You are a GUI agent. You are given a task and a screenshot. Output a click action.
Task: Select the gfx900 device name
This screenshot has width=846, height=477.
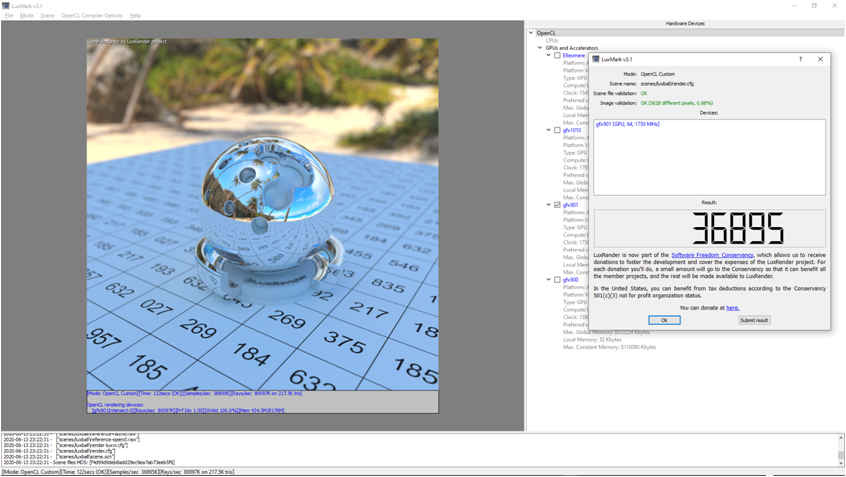(570, 280)
